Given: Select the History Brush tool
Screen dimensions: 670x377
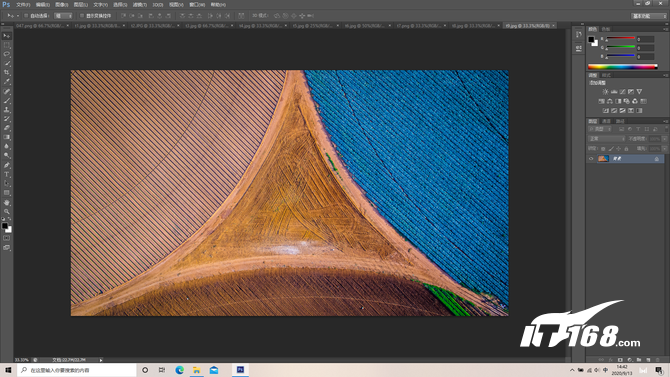Looking at the screenshot, I should pyautogui.click(x=6, y=119).
